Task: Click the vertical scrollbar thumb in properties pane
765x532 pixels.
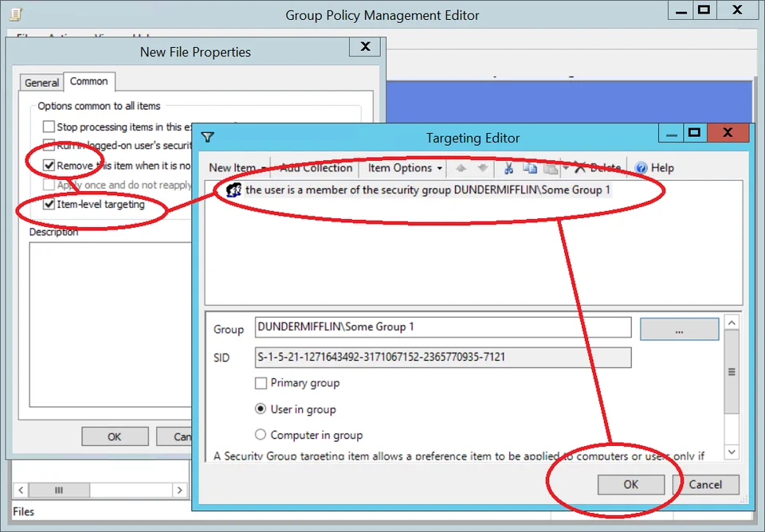Action: [732, 372]
